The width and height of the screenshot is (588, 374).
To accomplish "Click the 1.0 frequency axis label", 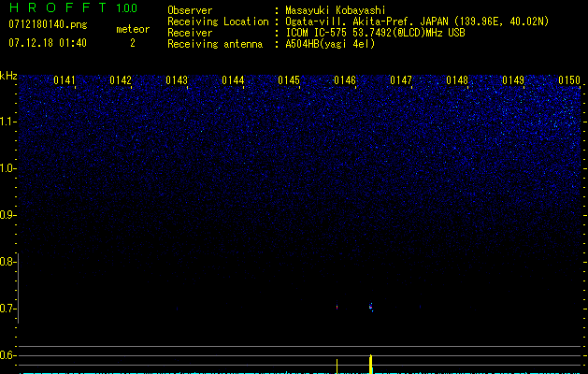I will pos(7,168).
